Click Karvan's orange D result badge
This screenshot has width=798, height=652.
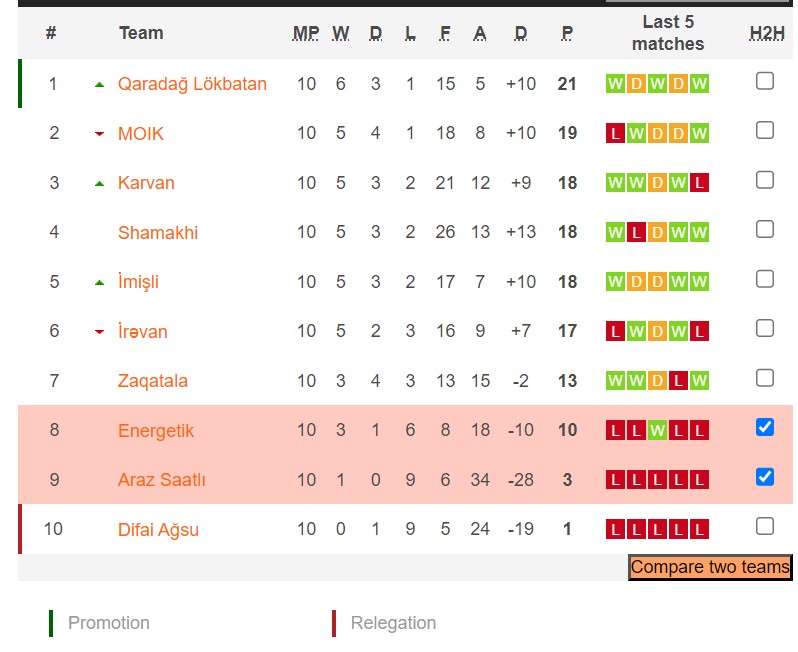[x=657, y=183]
